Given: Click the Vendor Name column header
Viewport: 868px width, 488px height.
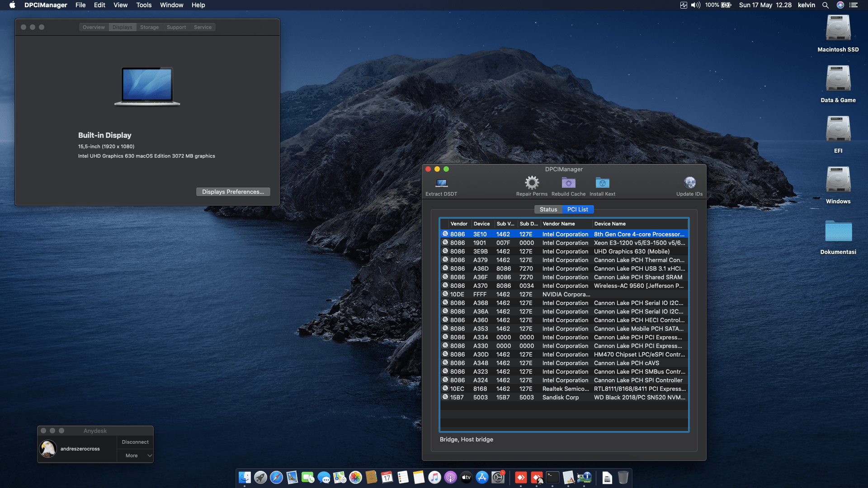Looking at the screenshot, I should 566,224.
